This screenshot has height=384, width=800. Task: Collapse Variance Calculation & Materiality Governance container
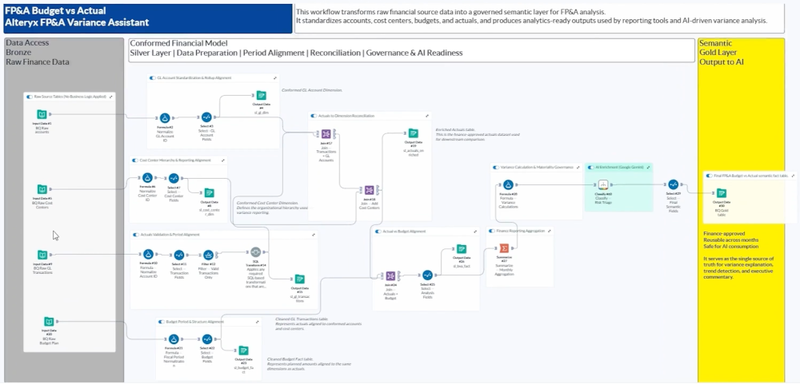[x=578, y=167]
